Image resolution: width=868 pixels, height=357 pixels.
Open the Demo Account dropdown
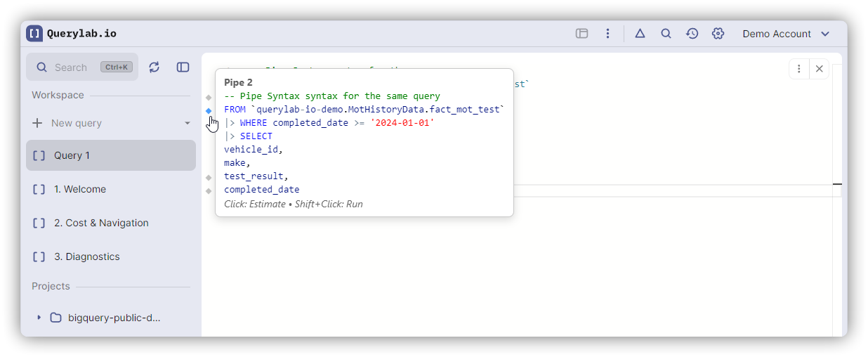coord(786,34)
